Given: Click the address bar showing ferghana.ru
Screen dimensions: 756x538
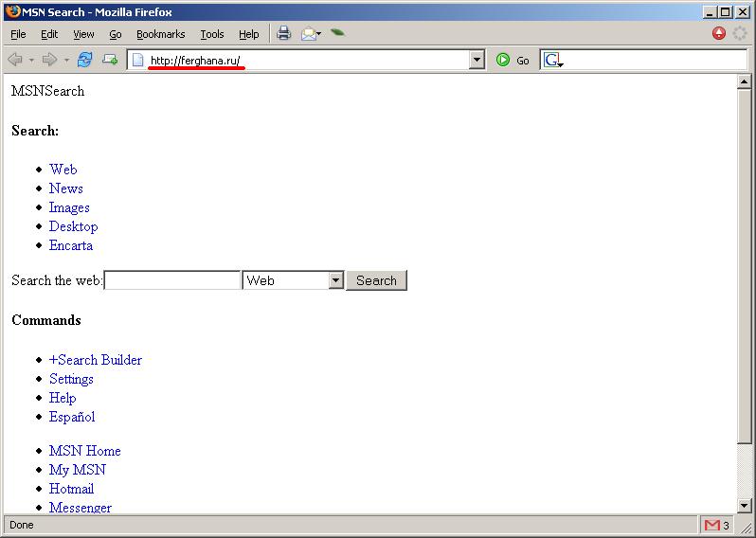Looking at the screenshot, I should click(x=306, y=60).
